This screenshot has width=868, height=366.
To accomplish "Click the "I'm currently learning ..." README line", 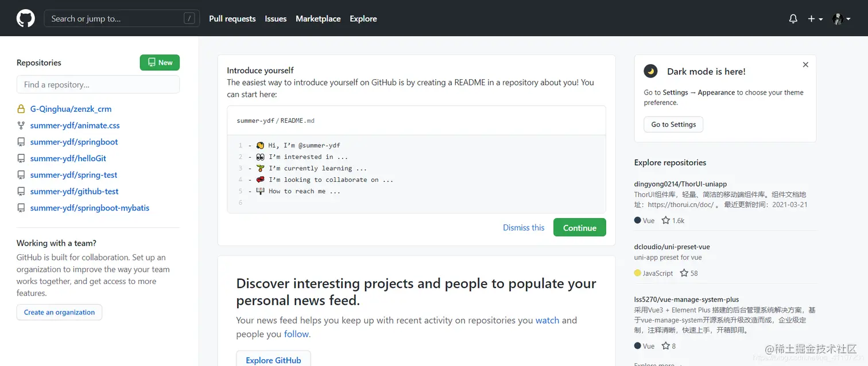I will click(x=312, y=169).
